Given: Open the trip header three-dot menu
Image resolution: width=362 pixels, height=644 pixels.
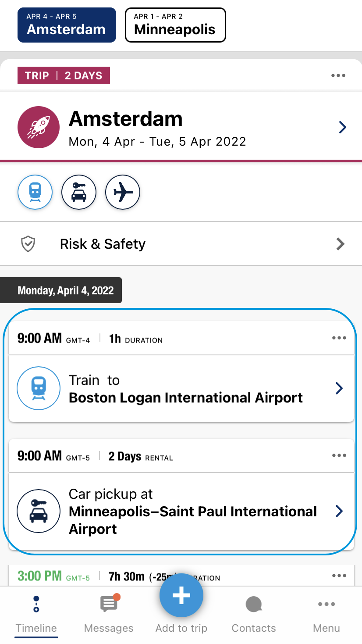Looking at the screenshot, I should pyautogui.click(x=338, y=75).
